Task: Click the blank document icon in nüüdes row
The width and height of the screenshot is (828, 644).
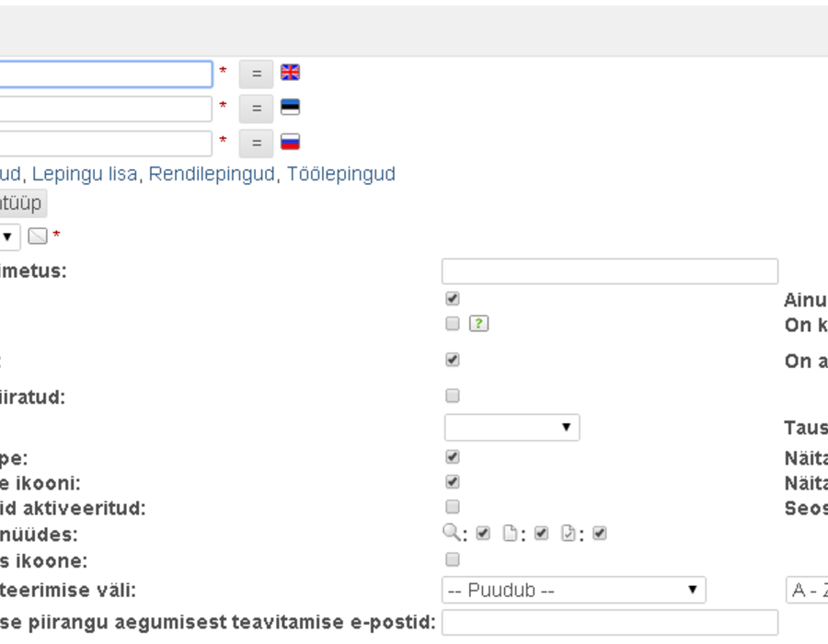Action: pos(510,534)
